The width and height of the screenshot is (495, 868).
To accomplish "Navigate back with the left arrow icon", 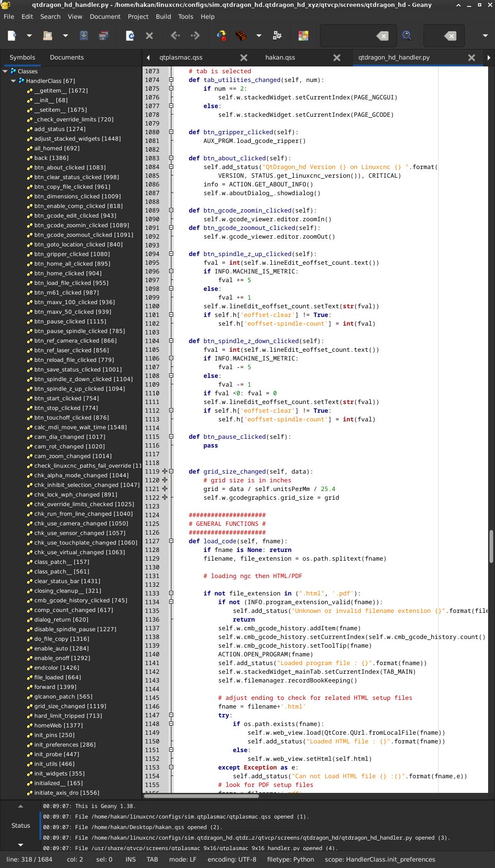I will pyautogui.click(x=175, y=36).
